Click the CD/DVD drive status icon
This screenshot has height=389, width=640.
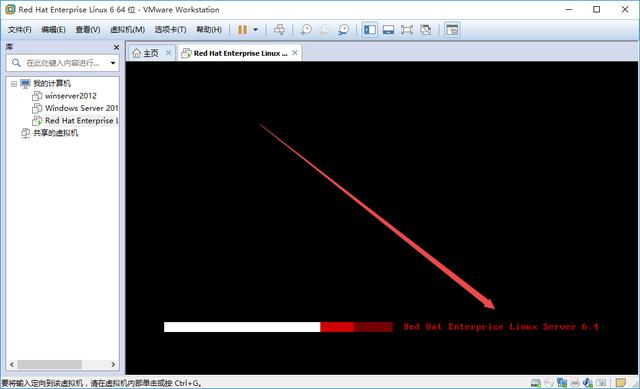point(549,382)
